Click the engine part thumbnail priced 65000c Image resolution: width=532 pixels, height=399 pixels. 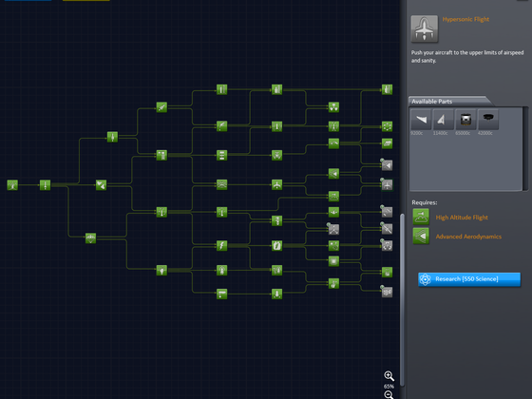click(x=465, y=119)
